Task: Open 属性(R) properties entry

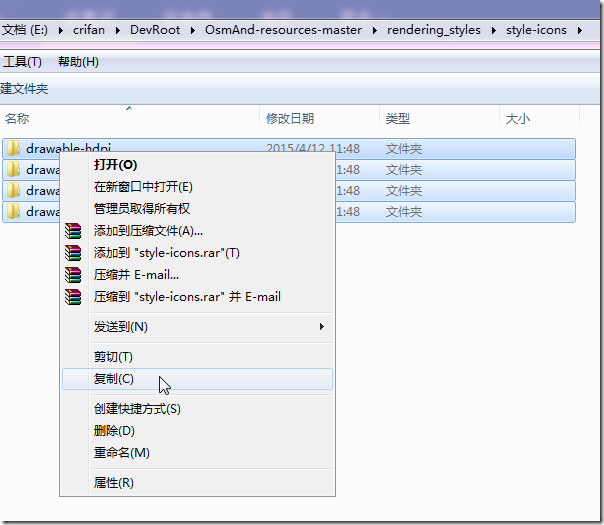Action: [197, 483]
